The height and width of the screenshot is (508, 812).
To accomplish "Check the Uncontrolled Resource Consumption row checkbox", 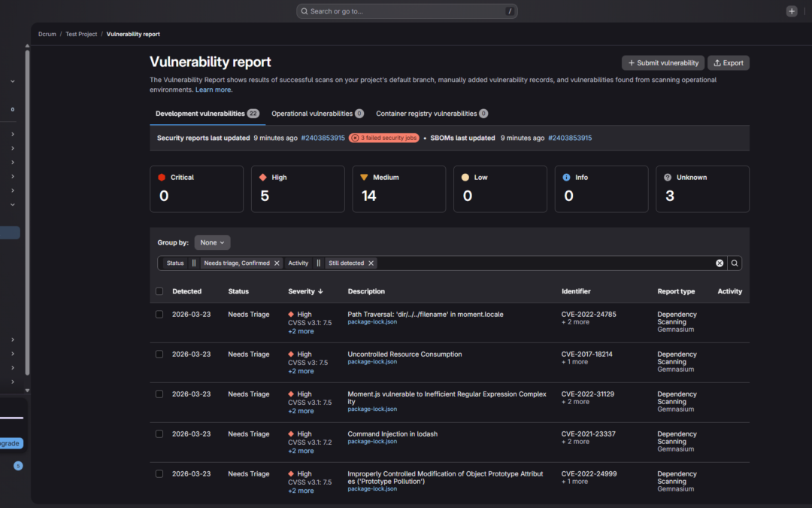I will [159, 354].
